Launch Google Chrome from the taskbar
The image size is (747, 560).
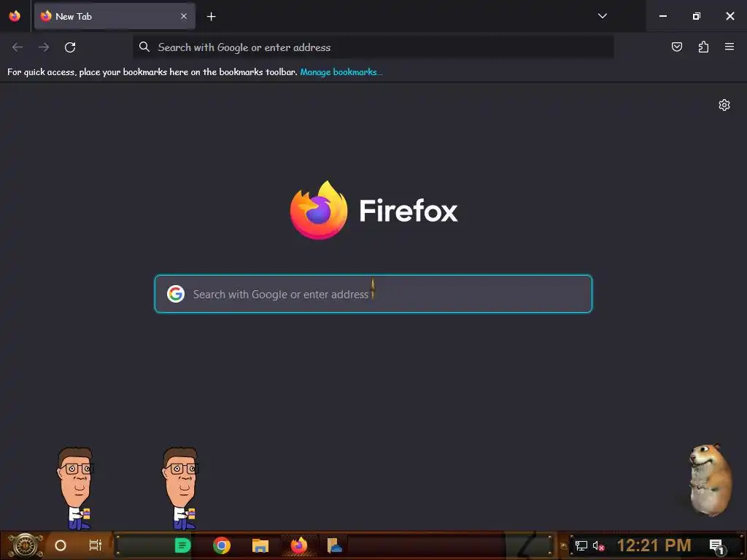coord(222,545)
